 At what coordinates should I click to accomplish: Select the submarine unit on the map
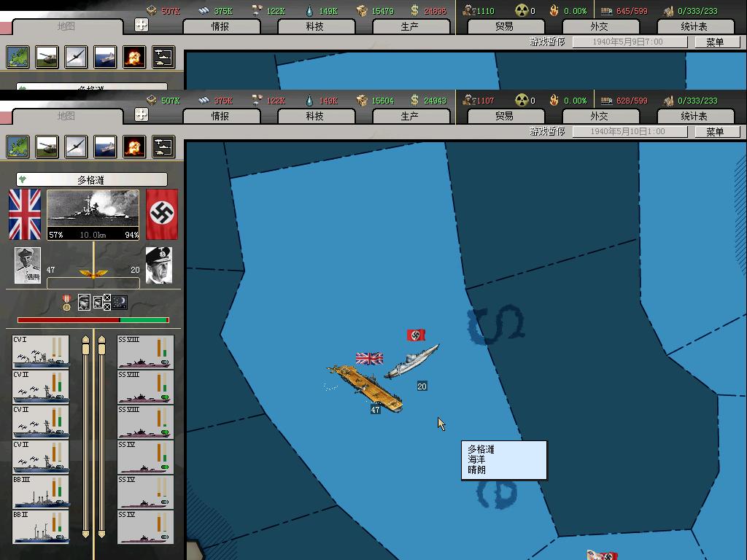click(412, 361)
